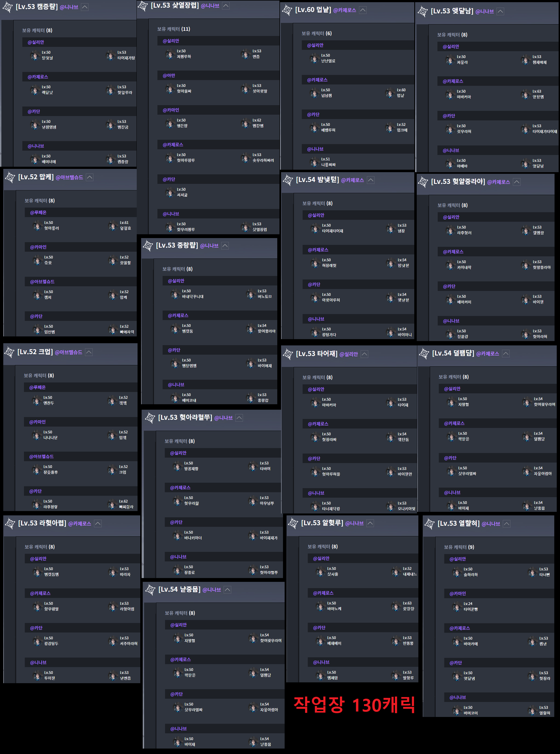560x754 pixels.
Task: Open @카제로스 server link next to [Lv.60 멉낱]
Action: click(344, 10)
